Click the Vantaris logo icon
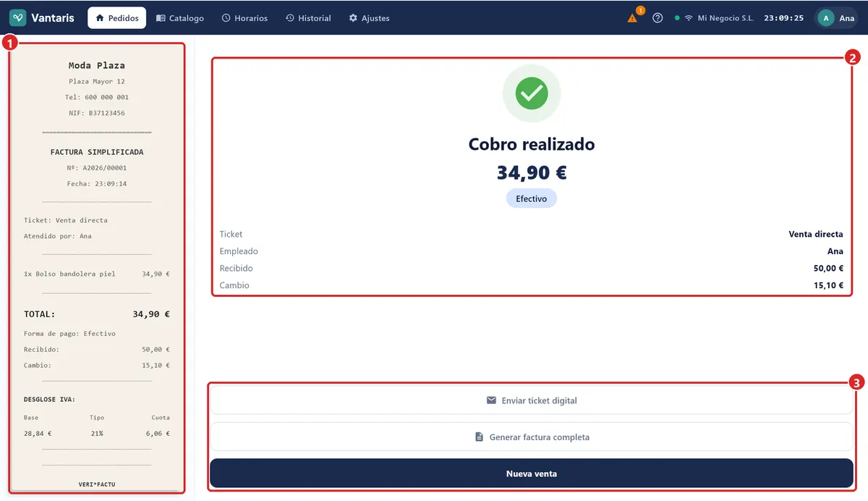Screen dimensions: 868x501 coord(18,18)
